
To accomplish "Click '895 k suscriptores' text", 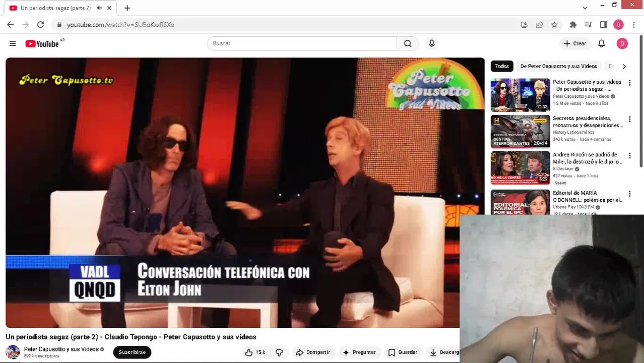I will click(42, 356).
